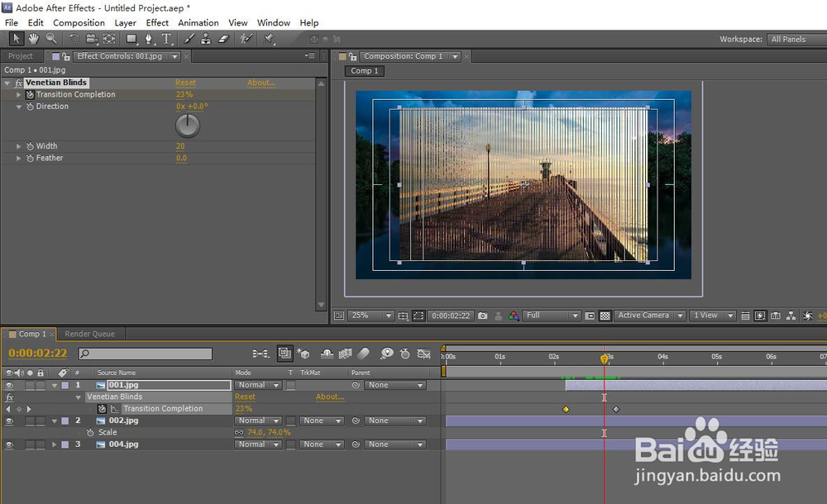Select the Roto Brush tool
Image resolution: width=827 pixels, height=504 pixels.
click(246, 39)
